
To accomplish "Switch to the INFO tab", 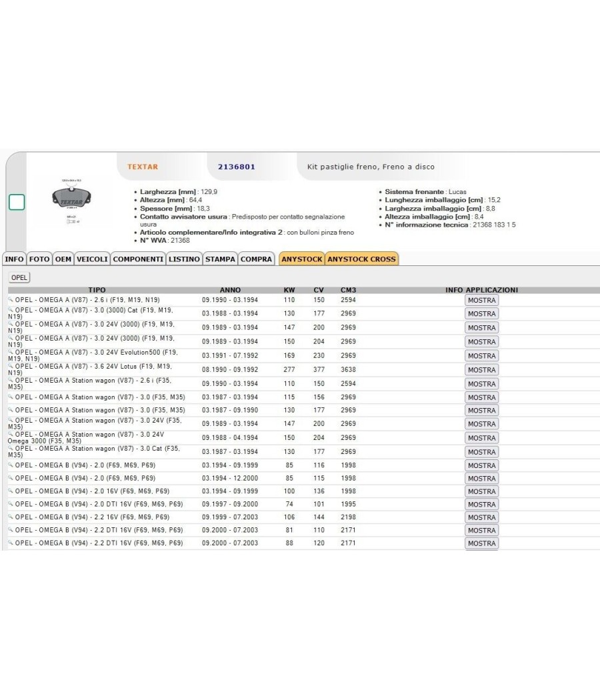I will click(x=14, y=259).
